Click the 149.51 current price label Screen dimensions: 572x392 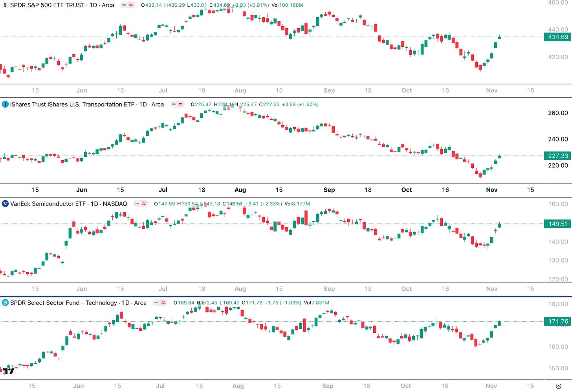(x=558, y=224)
